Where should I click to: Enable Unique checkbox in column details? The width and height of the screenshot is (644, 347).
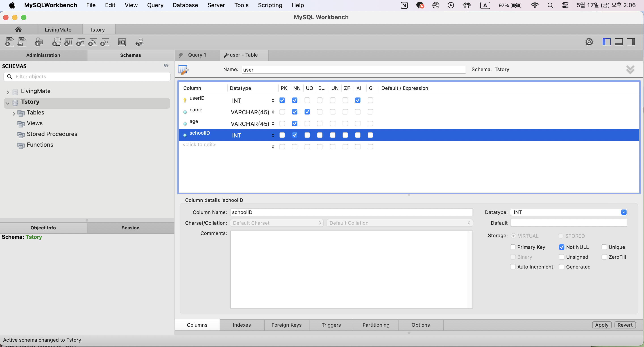coord(604,247)
